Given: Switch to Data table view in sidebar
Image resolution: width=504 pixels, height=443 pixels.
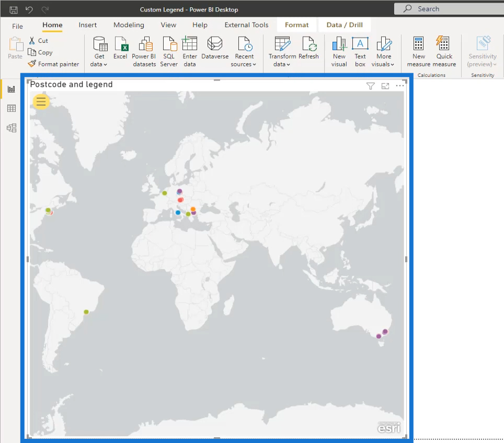Looking at the screenshot, I should pos(12,108).
